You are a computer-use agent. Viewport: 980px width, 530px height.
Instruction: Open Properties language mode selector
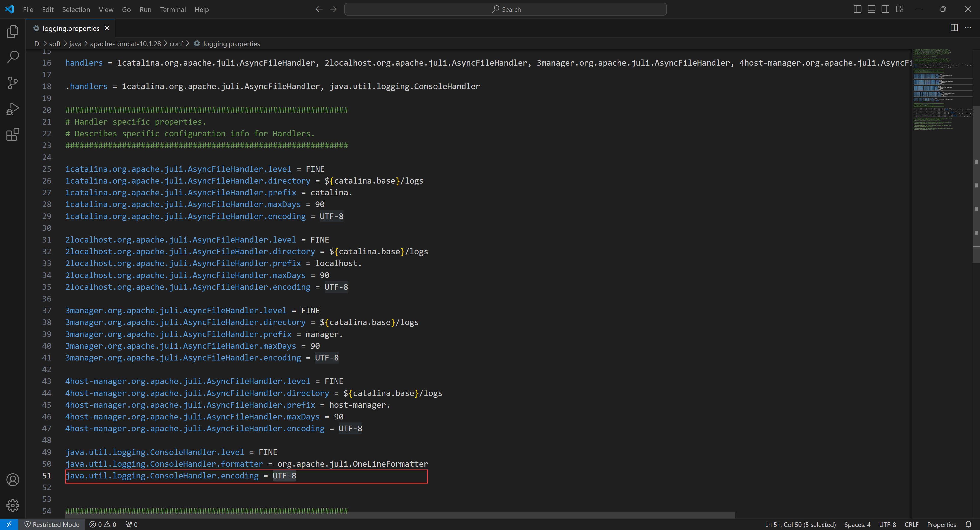(941, 524)
